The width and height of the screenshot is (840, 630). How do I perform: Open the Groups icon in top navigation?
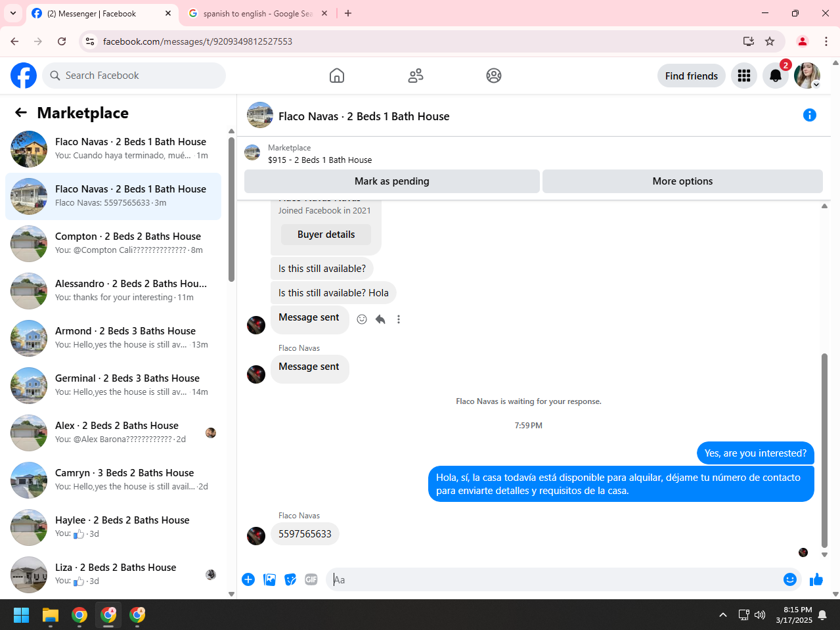[x=494, y=76]
